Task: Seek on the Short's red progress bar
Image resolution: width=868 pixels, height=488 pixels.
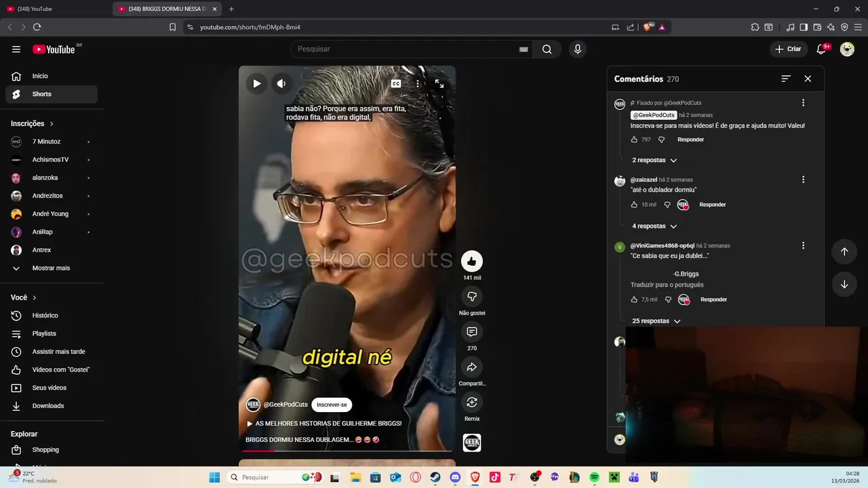Action: [347, 451]
